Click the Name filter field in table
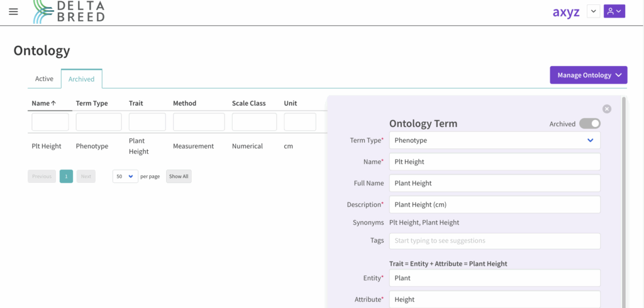Viewport: 644px width, 308px height. pos(50,122)
